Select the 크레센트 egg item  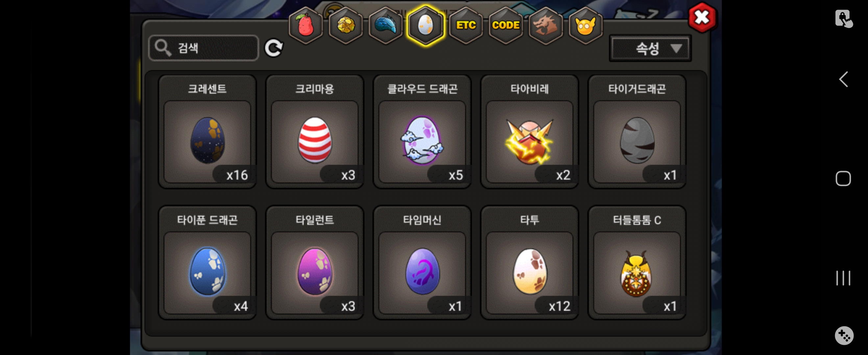pos(207,132)
